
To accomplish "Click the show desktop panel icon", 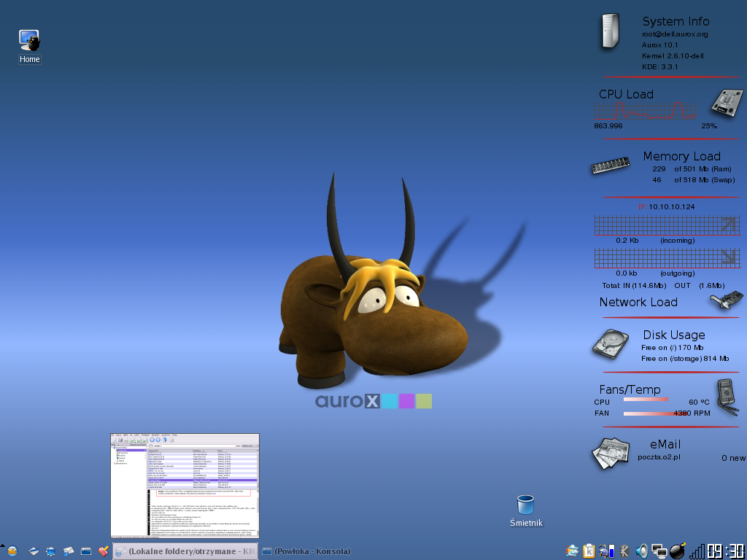I will click(34, 551).
